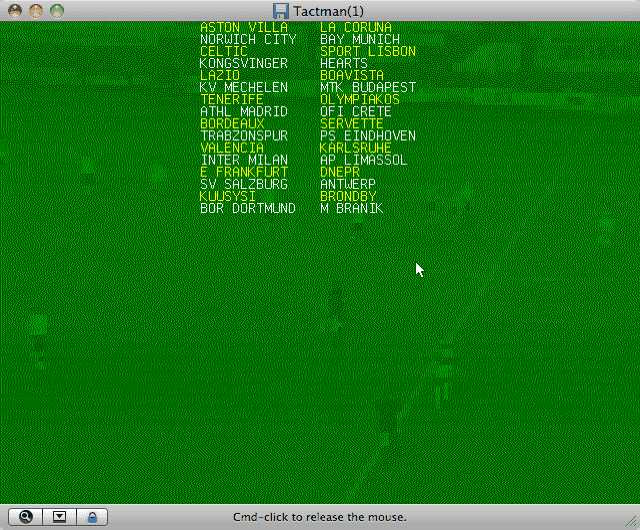Click the green zoom window button
The image size is (640, 530).
[x=57, y=10]
